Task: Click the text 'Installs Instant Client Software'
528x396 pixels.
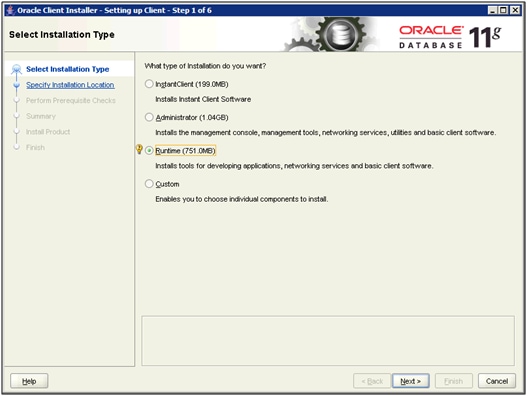Action: (203, 99)
